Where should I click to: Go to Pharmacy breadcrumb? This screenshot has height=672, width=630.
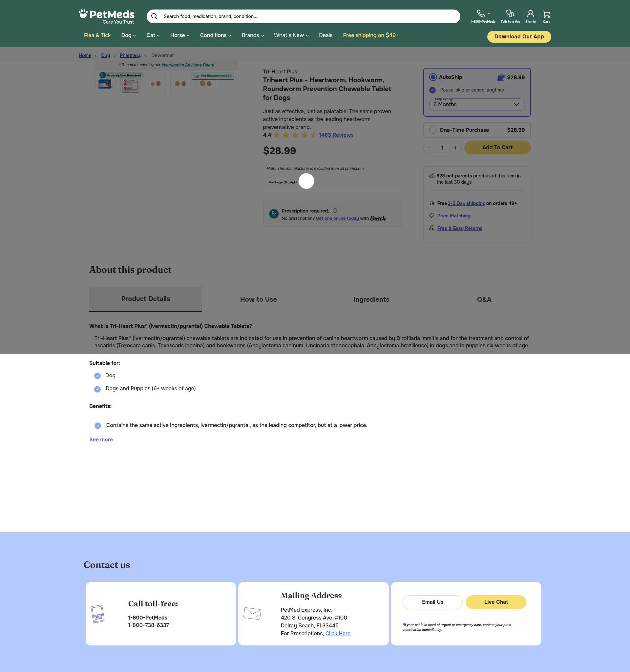pyautogui.click(x=131, y=55)
